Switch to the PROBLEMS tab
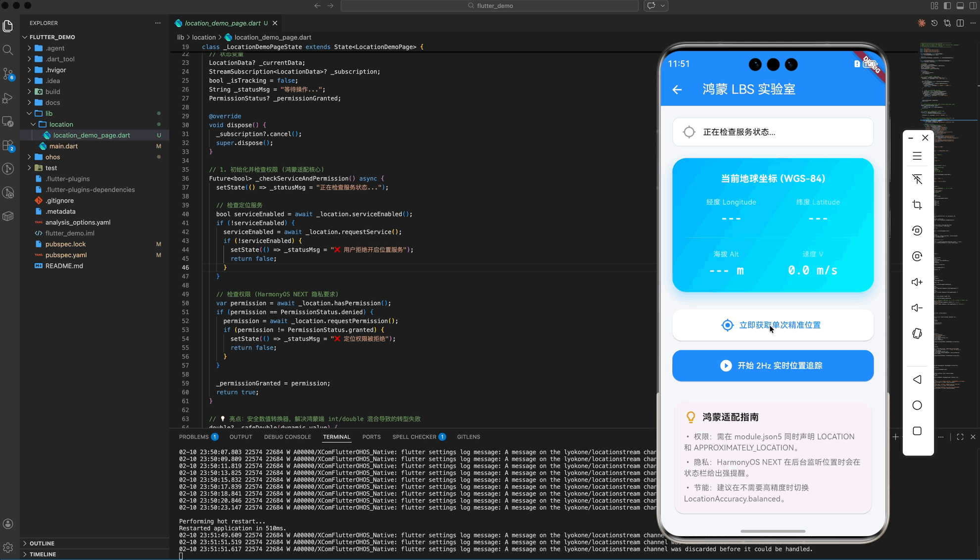The image size is (980, 560). (x=194, y=437)
